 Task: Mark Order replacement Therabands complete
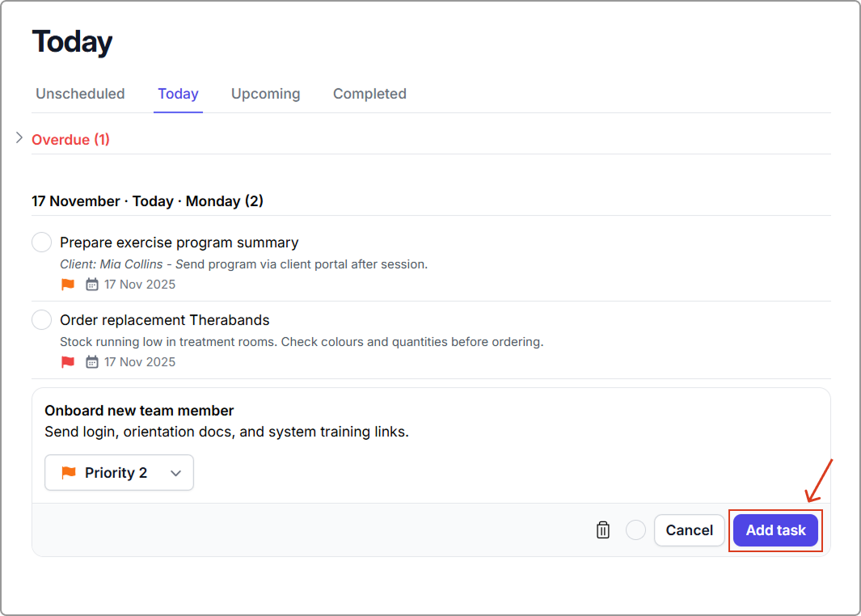coord(42,320)
